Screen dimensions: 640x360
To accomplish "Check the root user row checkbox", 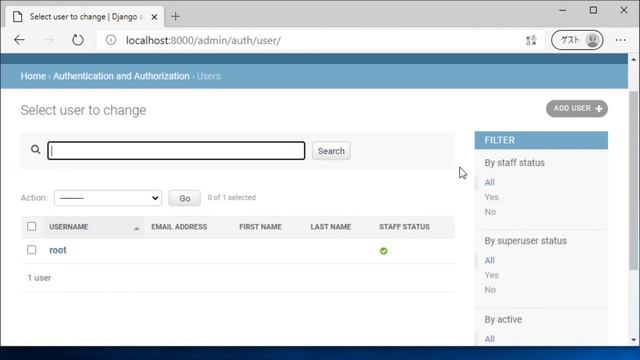I will [x=31, y=250].
